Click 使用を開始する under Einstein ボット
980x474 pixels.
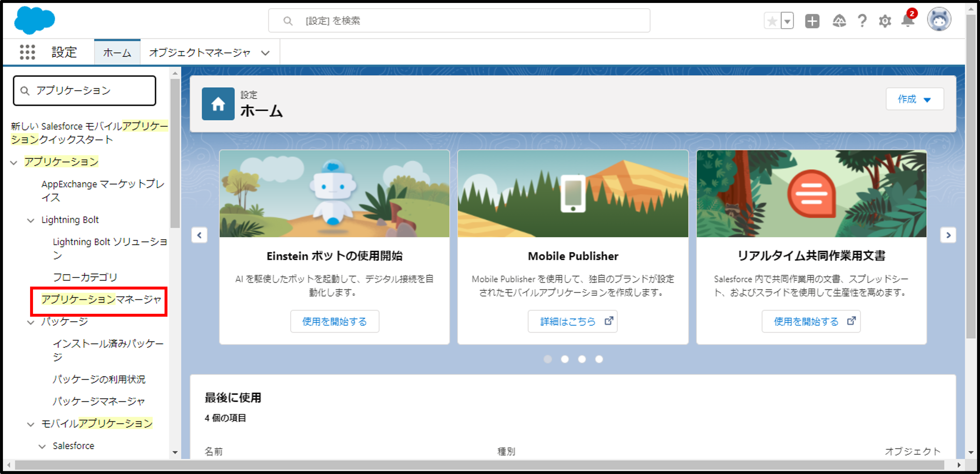coord(334,321)
